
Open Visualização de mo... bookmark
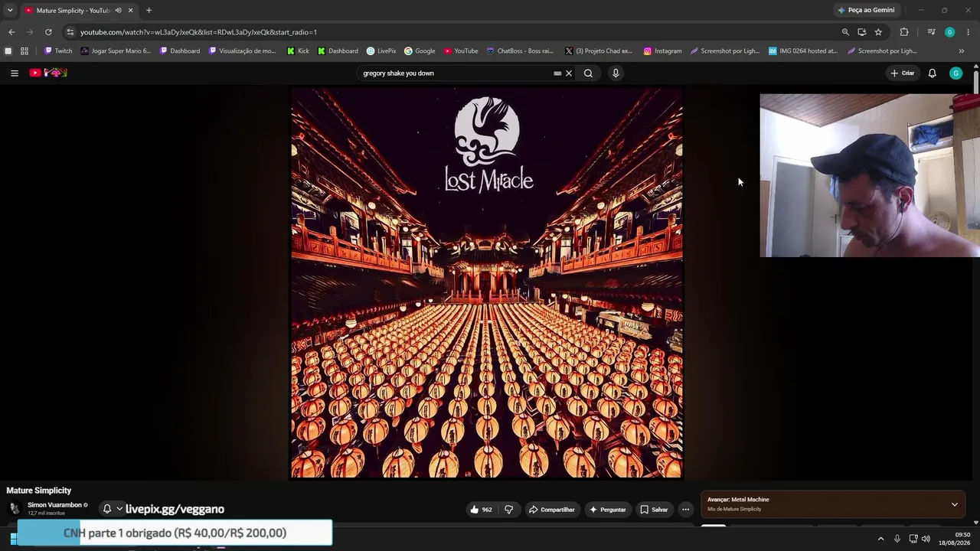click(242, 51)
